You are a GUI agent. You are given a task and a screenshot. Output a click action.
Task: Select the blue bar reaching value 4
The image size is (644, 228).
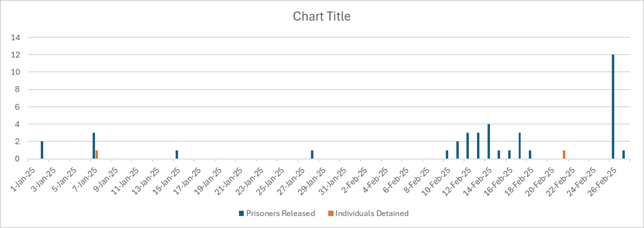tap(489, 141)
